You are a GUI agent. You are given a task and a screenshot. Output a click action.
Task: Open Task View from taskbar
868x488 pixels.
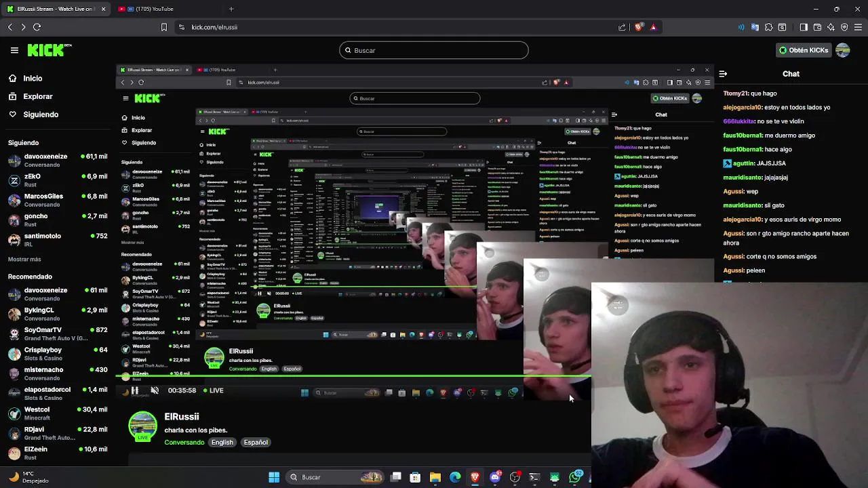396,477
